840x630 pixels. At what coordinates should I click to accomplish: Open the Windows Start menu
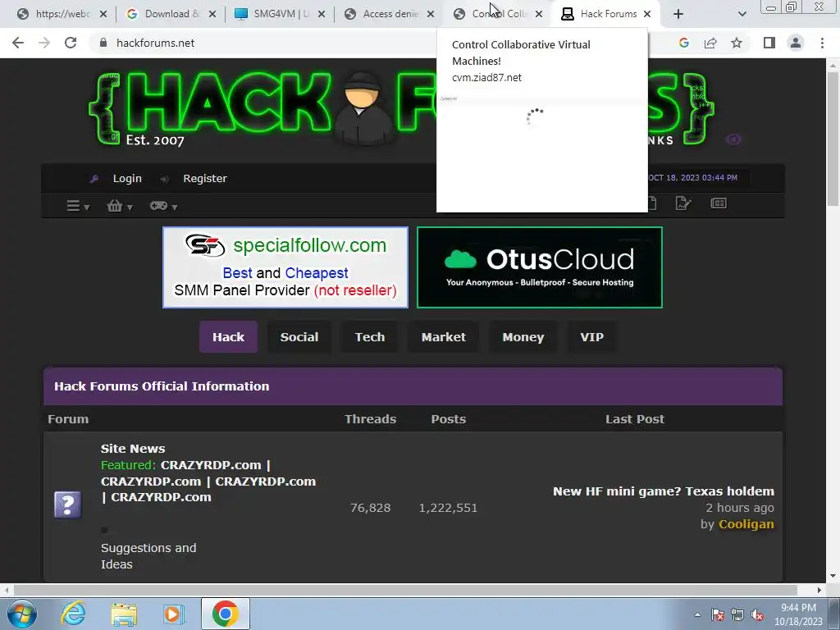pos(22,614)
